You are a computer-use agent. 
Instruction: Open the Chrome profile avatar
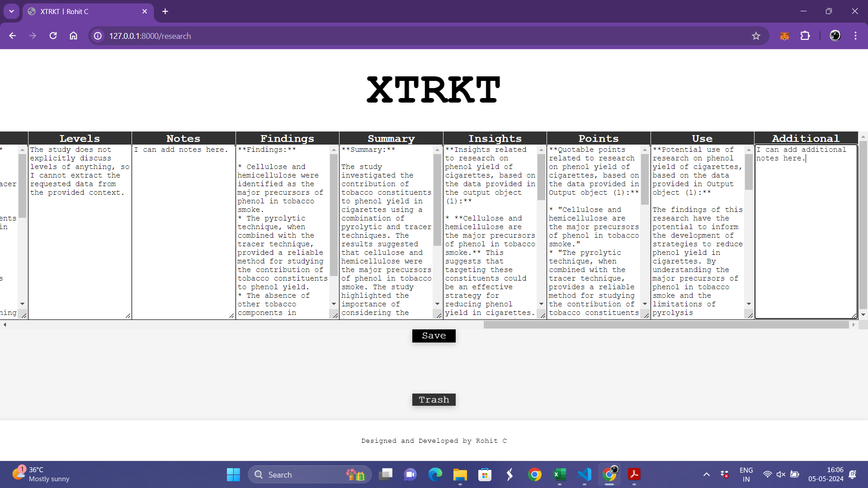point(835,36)
